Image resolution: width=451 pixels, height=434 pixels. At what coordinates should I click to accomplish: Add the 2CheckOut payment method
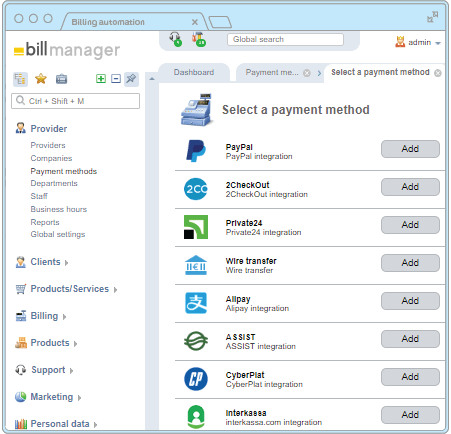click(410, 187)
